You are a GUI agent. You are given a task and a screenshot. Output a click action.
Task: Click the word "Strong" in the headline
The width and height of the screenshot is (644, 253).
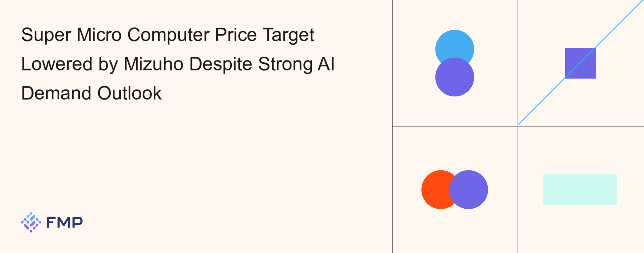pos(285,64)
